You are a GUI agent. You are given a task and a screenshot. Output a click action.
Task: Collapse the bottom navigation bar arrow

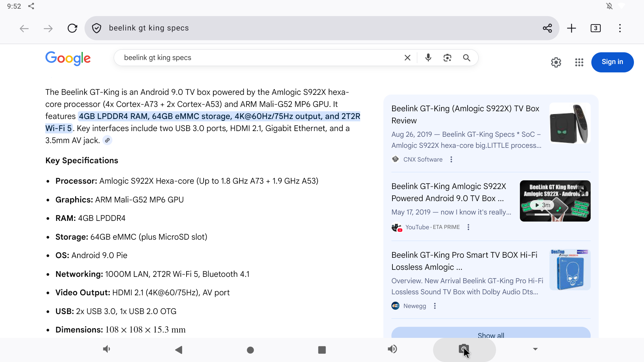535,349
